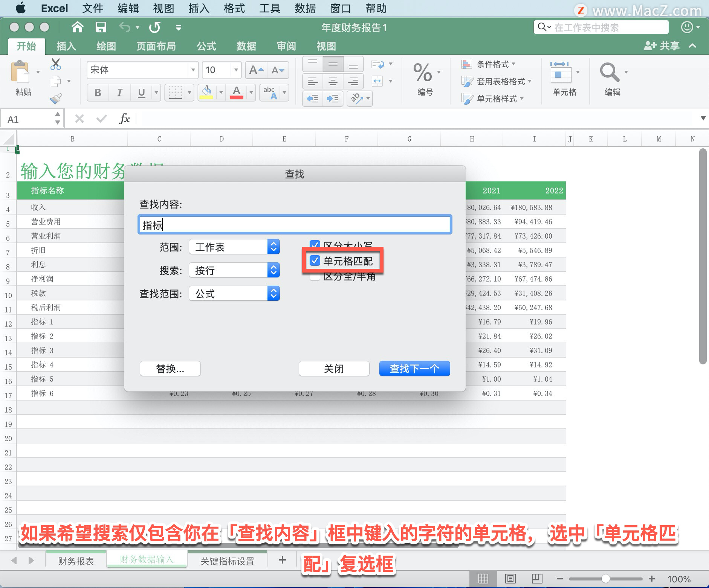709x588 pixels.
Task: Open the 公式 ribbon tab
Action: tap(206, 46)
